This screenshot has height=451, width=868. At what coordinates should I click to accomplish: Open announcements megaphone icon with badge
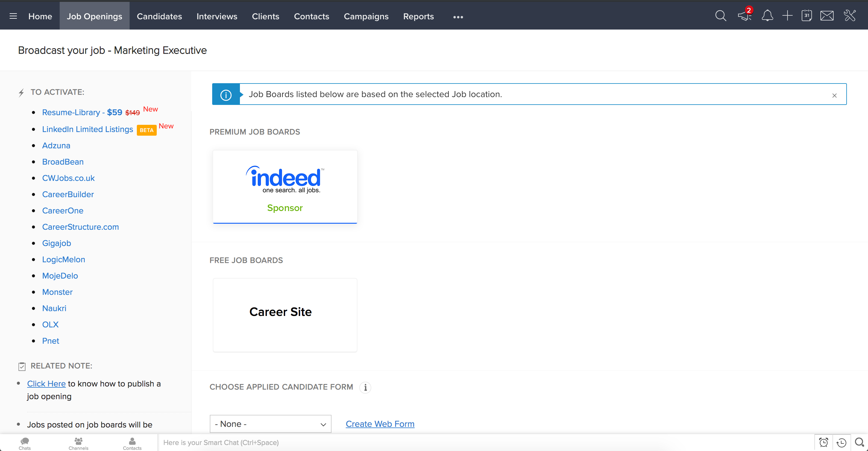point(744,16)
